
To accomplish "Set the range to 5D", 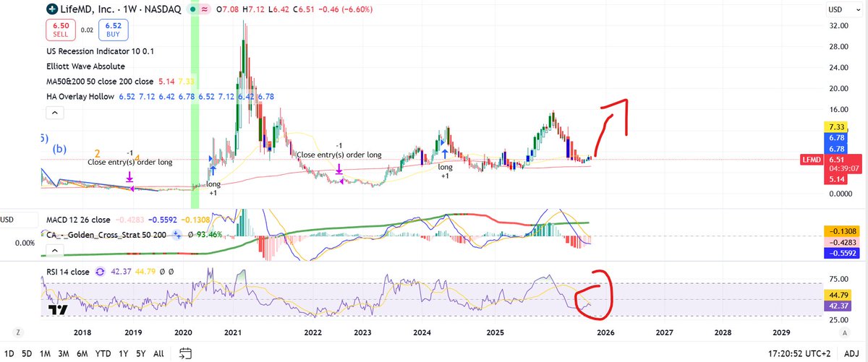I will [x=27, y=353].
